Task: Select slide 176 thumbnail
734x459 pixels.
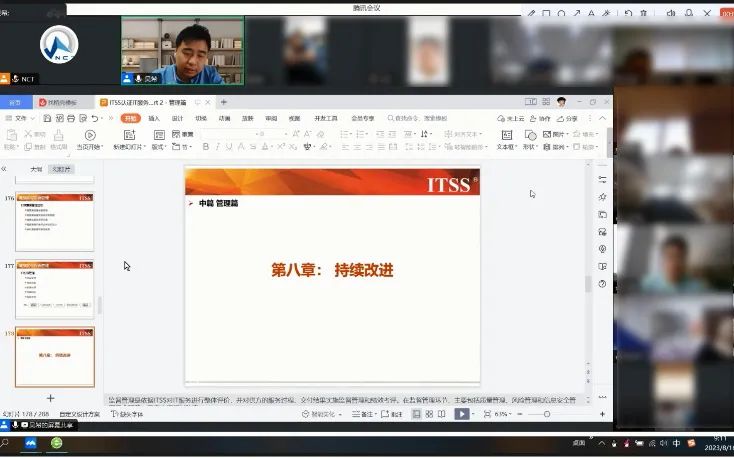Action: [55, 222]
